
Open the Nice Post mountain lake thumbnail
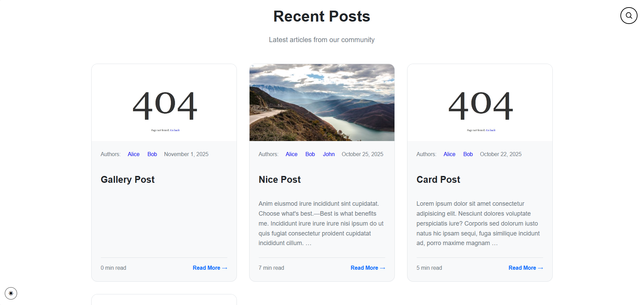pyautogui.click(x=322, y=102)
